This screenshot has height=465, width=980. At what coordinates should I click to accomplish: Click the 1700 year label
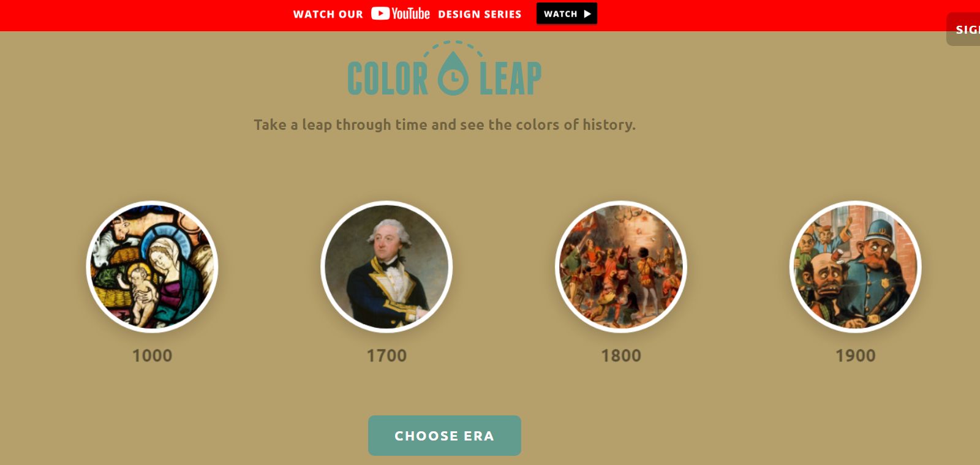386,355
